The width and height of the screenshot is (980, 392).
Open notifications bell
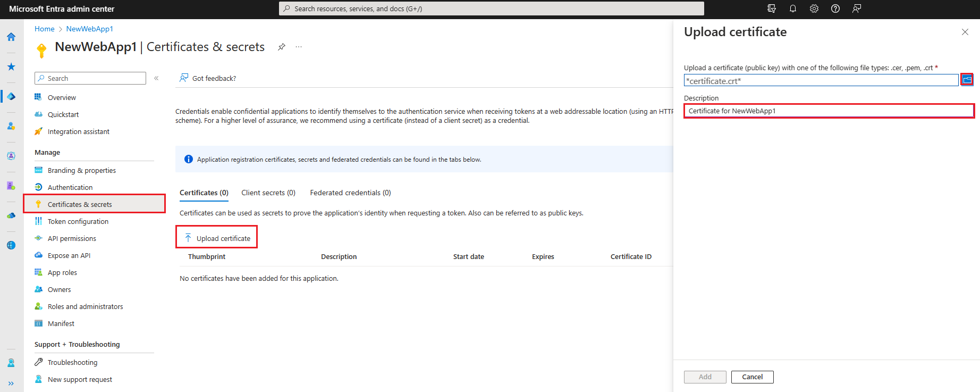point(793,9)
